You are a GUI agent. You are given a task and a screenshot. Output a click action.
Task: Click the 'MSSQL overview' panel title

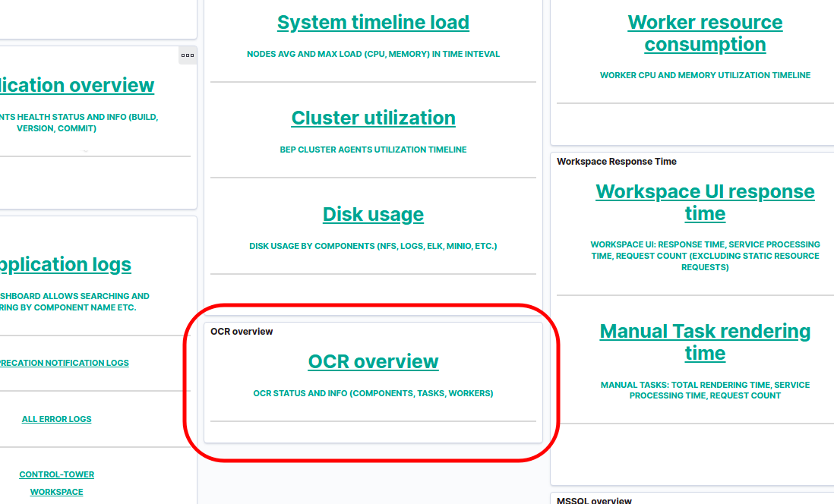point(594,500)
